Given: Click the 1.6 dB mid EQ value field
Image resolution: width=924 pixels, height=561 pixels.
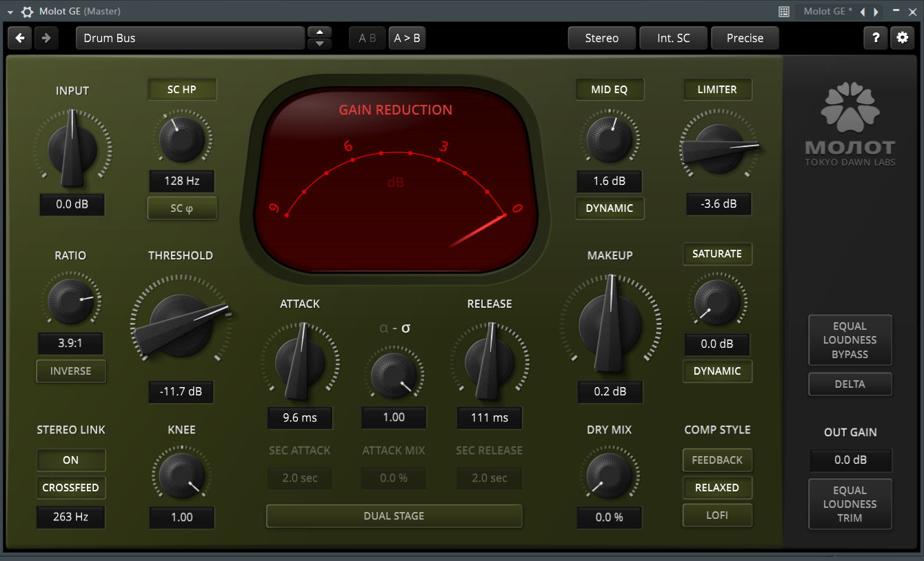Looking at the screenshot, I should [610, 181].
